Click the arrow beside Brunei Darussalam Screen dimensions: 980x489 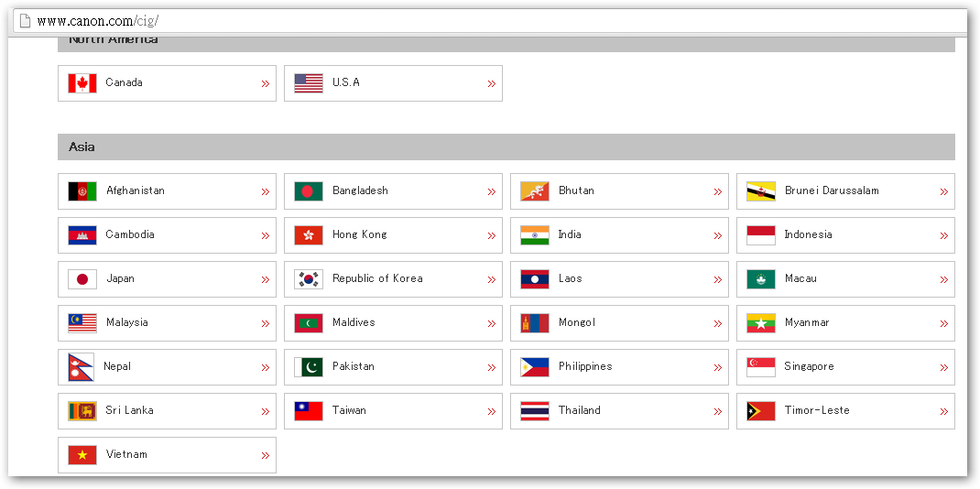pyautogui.click(x=944, y=192)
